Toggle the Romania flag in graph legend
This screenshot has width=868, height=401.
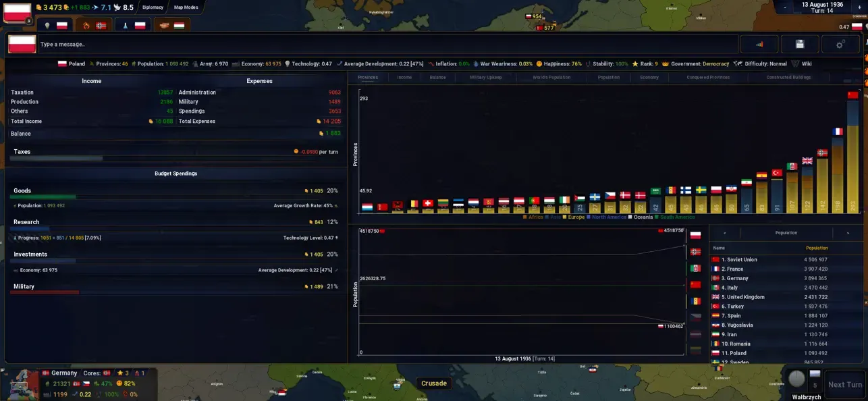point(695,301)
